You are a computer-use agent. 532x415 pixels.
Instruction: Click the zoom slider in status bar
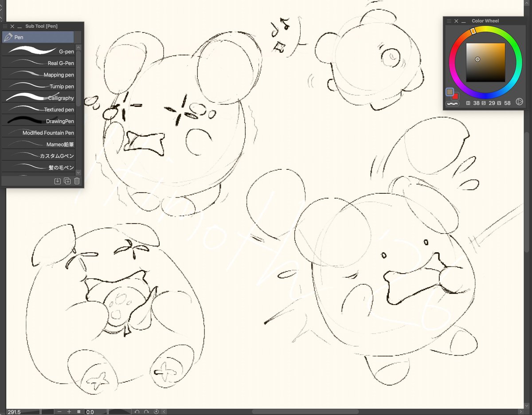pos(41,412)
